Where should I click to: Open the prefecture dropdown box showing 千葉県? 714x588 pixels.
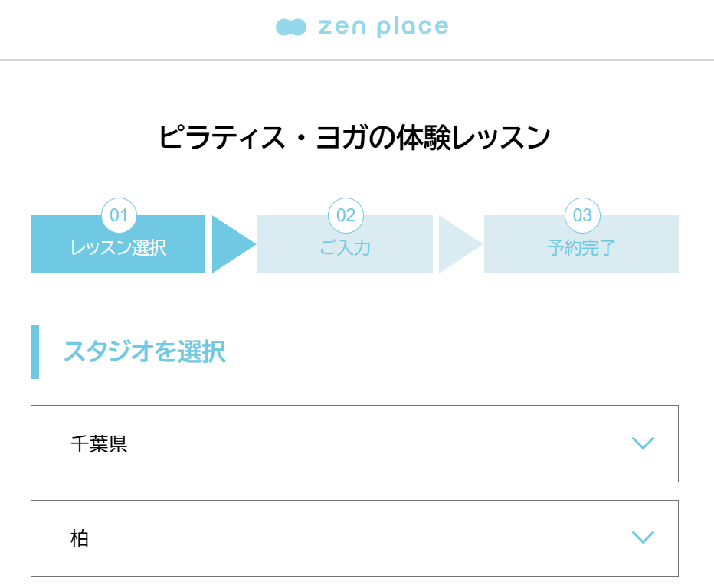(355, 443)
